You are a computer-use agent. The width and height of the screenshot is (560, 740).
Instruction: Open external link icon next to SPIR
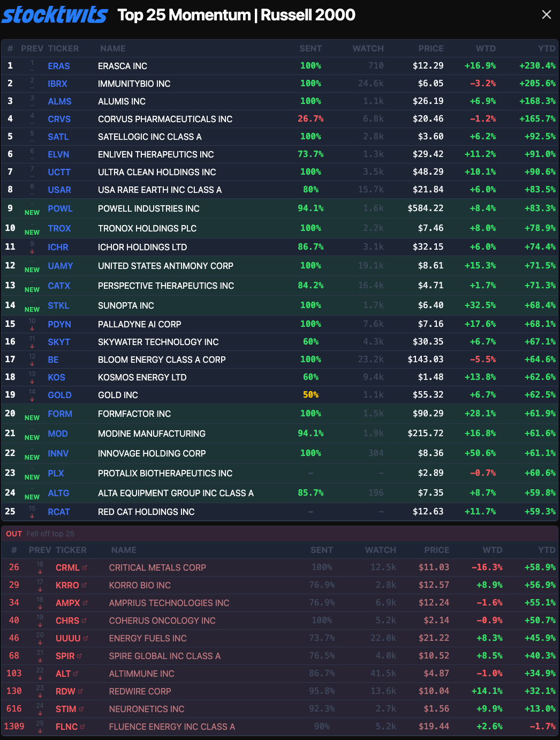[80, 656]
